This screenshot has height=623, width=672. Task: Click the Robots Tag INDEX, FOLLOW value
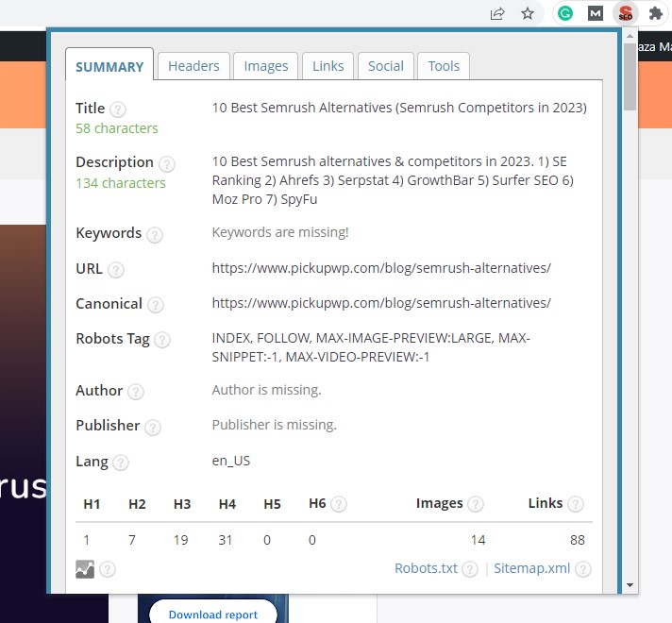[x=371, y=347]
